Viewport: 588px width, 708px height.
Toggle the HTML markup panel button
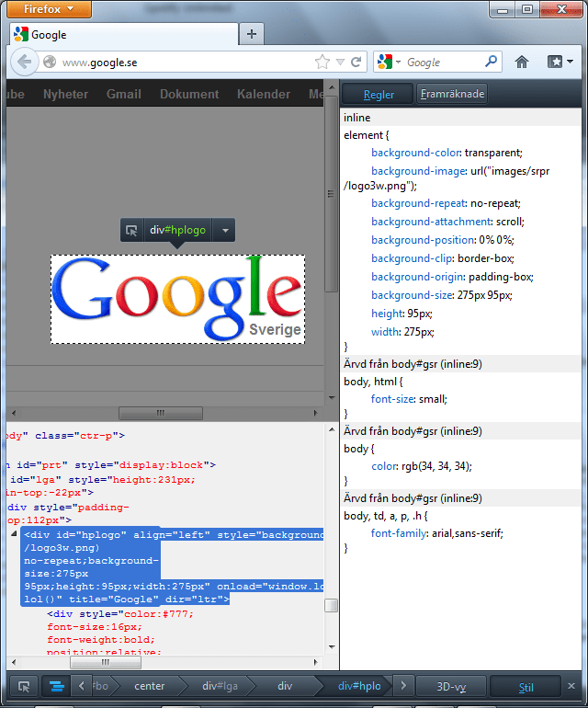(x=56, y=686)
